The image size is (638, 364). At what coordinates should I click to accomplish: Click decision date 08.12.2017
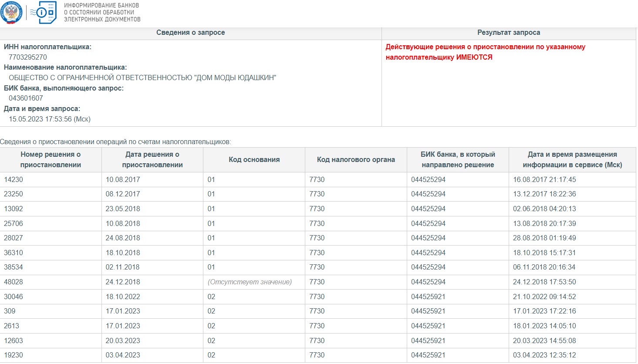pos(123,194)
